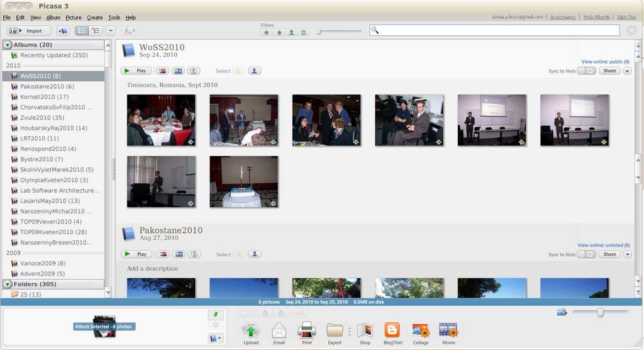
Task: Click the Sign Out link
Action: tap(626, 17)
